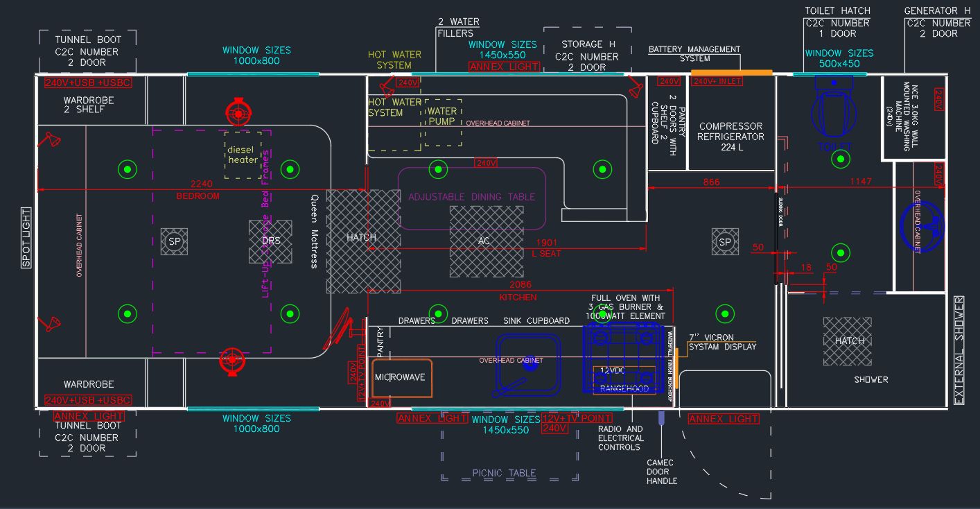Click the "2 WATER FILLERS" callout
The height and width of the screenshot is (509, 980).
458,27
